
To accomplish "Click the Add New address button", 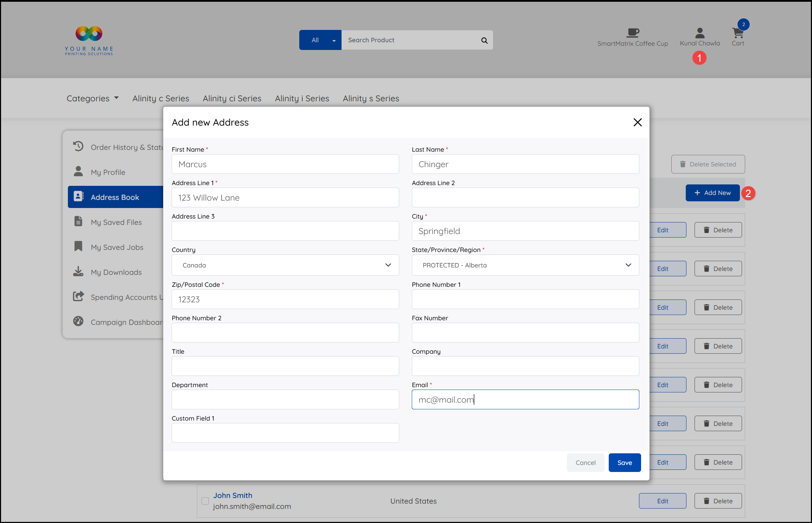I will coord(712,193).
